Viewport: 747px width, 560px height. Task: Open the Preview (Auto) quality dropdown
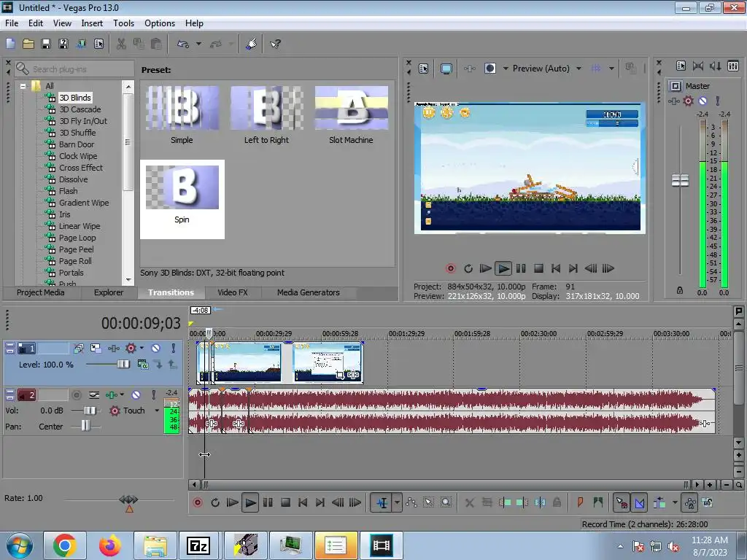tap(578, 69)
